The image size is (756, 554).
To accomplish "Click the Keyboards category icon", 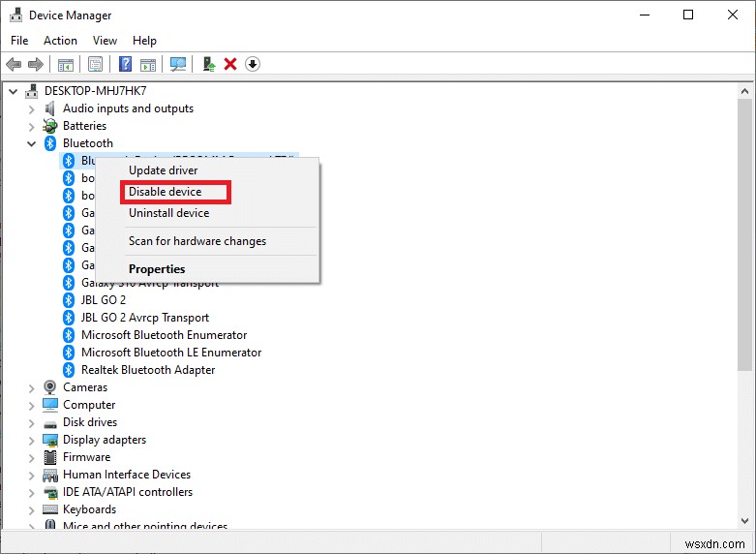I will [x=50, y=509].
